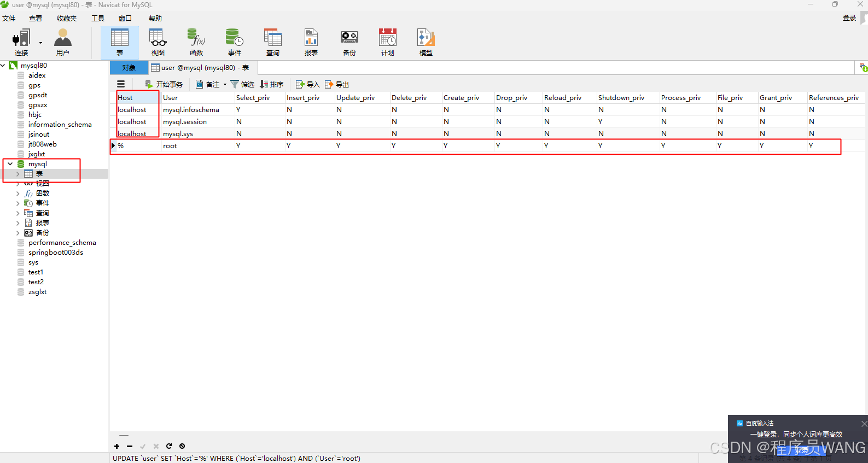Select the zsglxt database
This screenshot has height=463, width=868.
[x=38, y=292]
